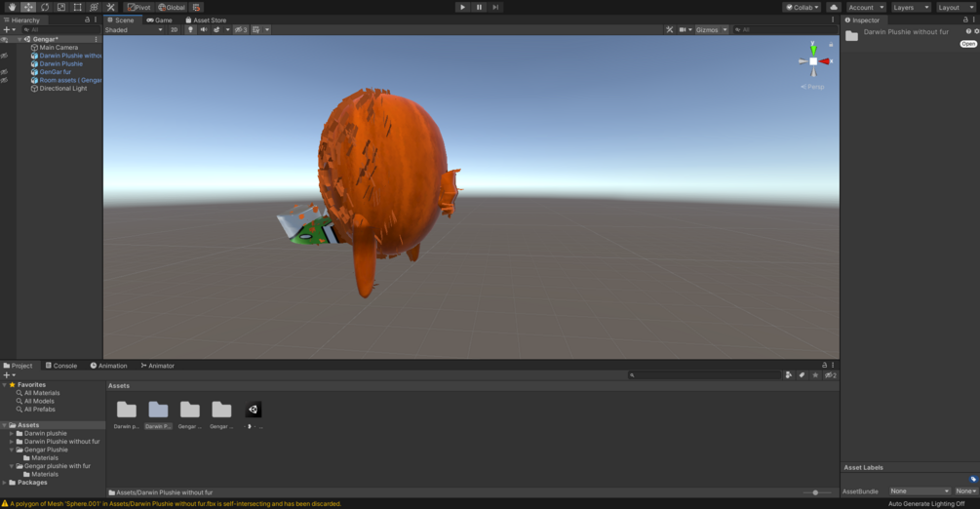The height and width of the screenshot is (509, 980).
Task: Toggle Scene effects skybox button
Action: coord(216,29)
